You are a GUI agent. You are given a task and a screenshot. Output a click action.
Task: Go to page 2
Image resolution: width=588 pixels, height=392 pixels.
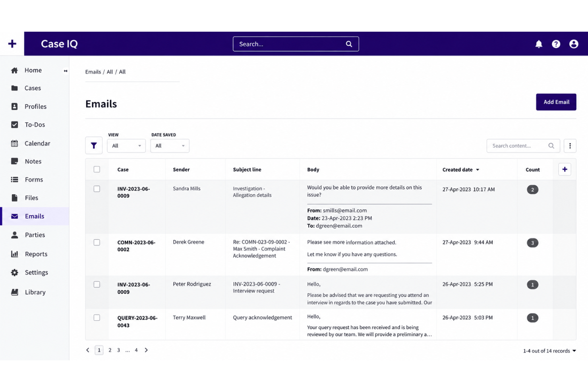click(110, 350)
